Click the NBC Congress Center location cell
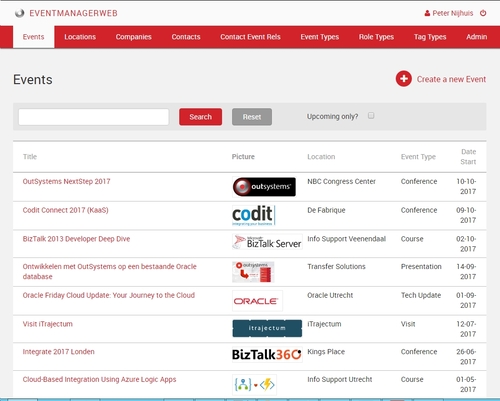500x401 pixels. [x=341, y=181]
